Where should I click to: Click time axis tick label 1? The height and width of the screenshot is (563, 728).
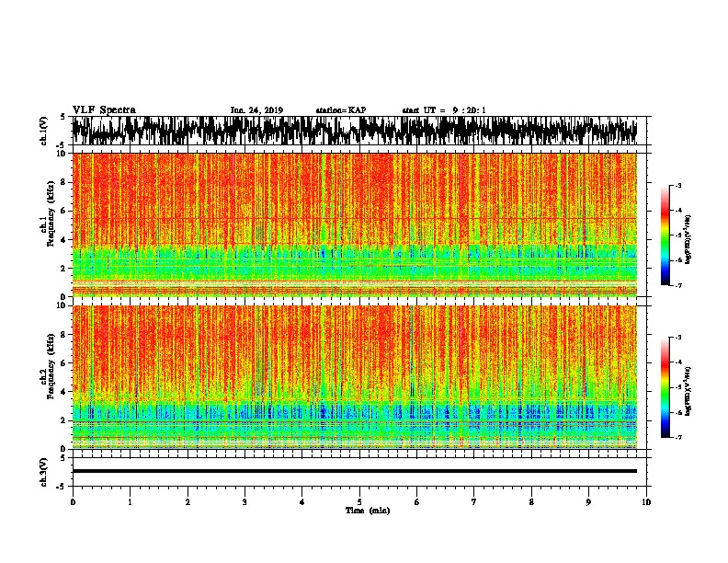click(130, 502)
